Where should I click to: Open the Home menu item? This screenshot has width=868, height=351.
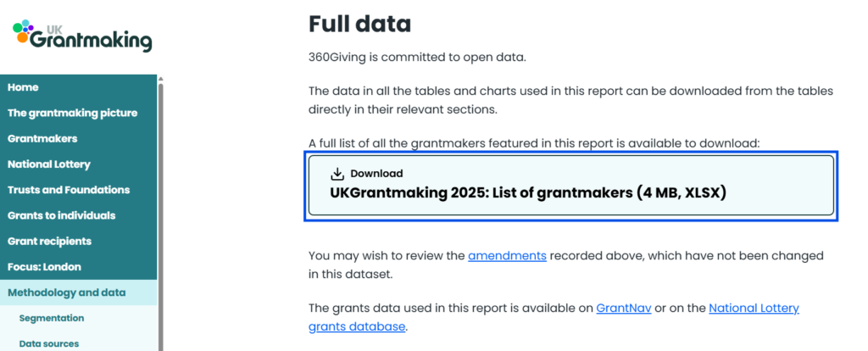(x=23, y=87)
